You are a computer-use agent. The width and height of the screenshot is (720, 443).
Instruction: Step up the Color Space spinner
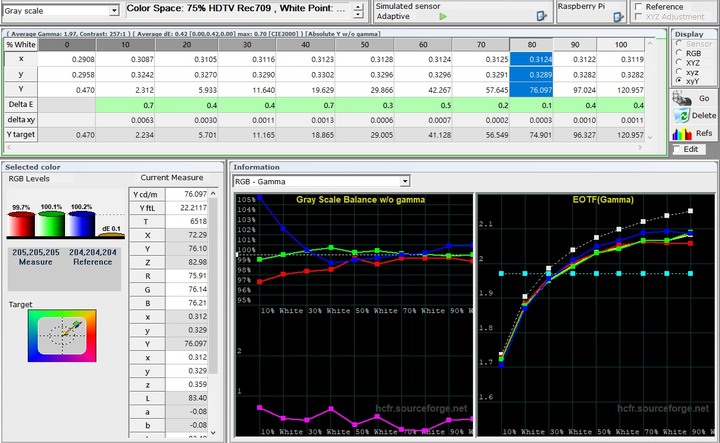(x=359, y=6)
